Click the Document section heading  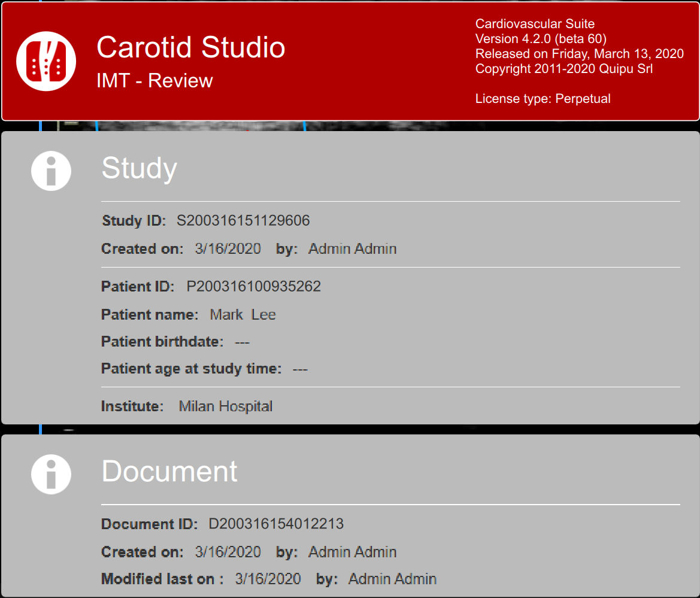(169, 471)
